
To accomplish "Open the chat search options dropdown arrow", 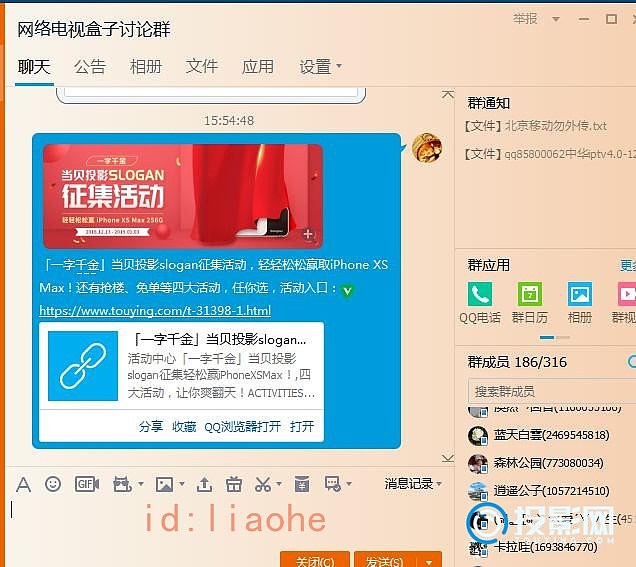I will pos(349,484).
